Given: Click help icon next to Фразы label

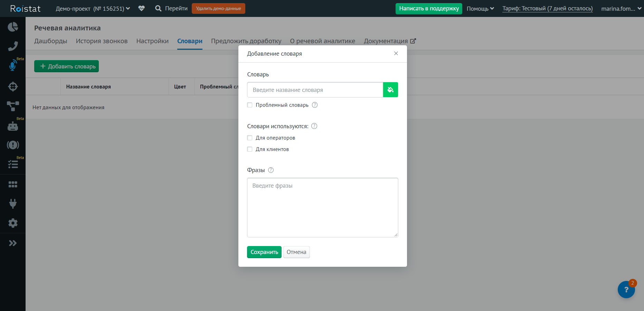Looking at the screenshot, I should 271,170.
